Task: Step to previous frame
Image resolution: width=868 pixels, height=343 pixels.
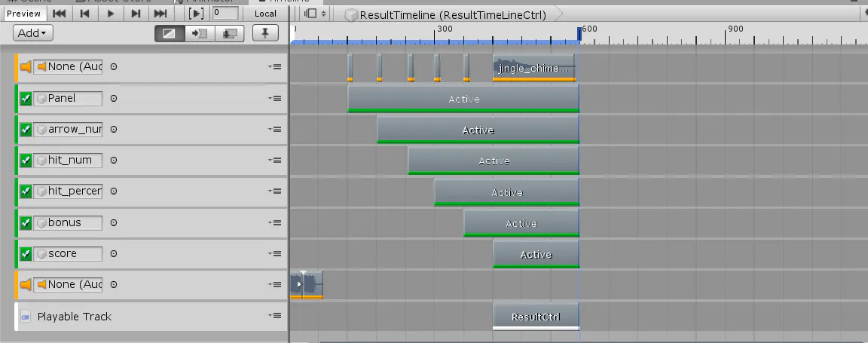Action: 84,14
